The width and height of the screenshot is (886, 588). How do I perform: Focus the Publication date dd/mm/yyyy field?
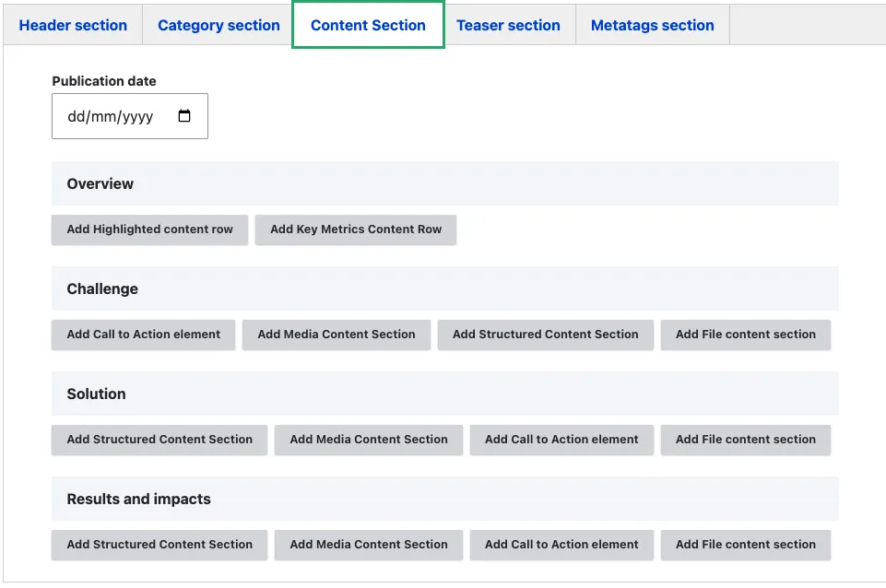[130, 116]
